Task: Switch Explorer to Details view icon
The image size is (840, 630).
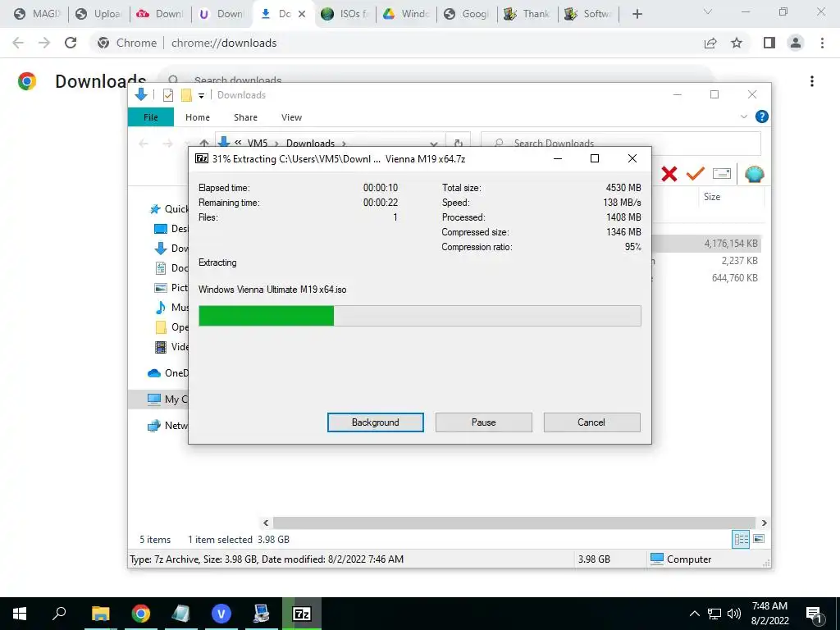Action: 741,539
